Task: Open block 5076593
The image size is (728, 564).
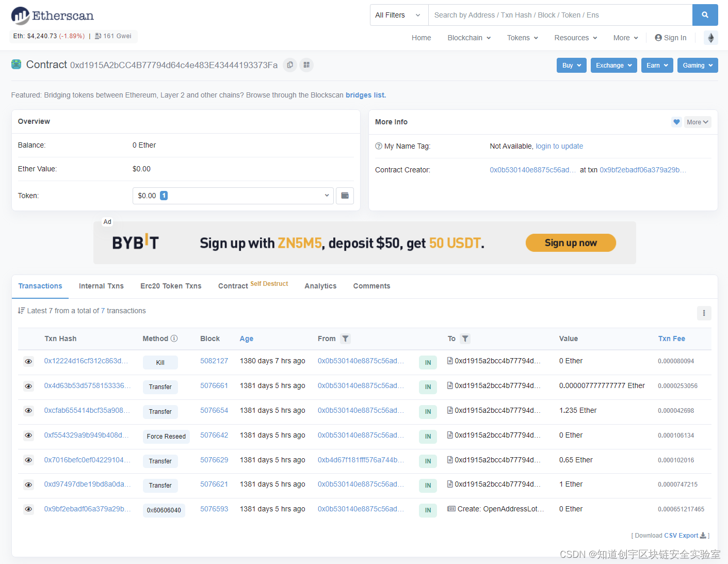Action: click(x=214, y=509)
